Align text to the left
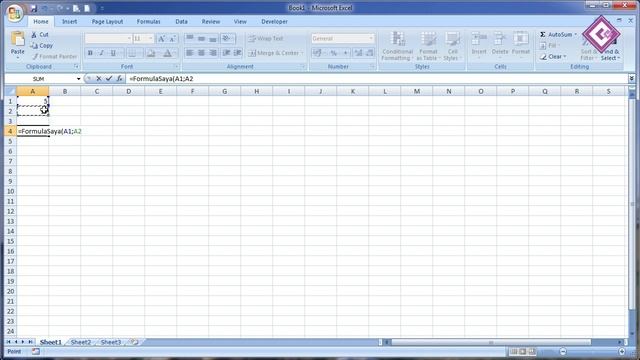Image resolution: width=640 pixels, height=360 pixels. tap(189, 53)
